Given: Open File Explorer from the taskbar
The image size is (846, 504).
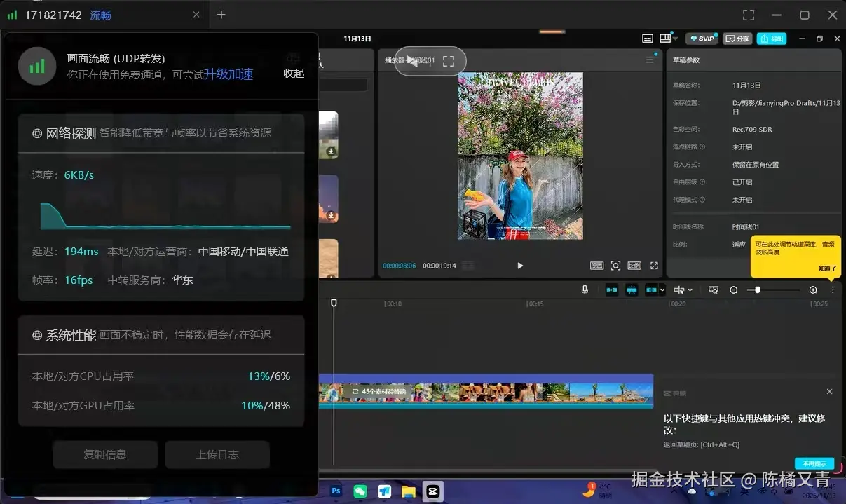Looking at the screenshot, I should (x=408, y=491).
